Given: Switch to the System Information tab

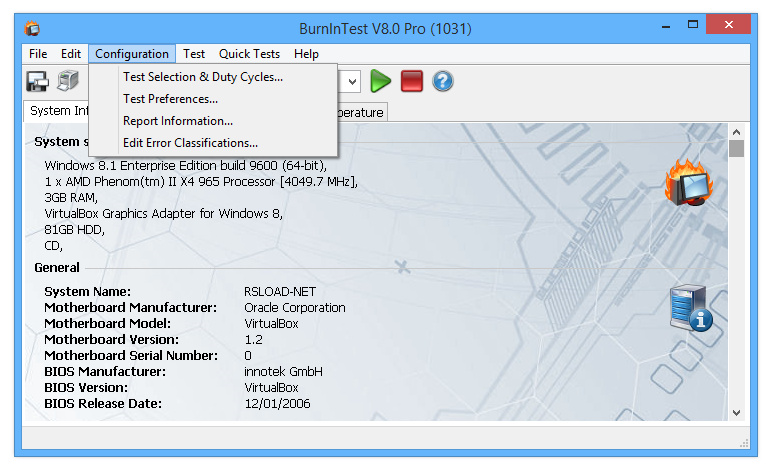Looking at the screenshot, I should 57,111.
